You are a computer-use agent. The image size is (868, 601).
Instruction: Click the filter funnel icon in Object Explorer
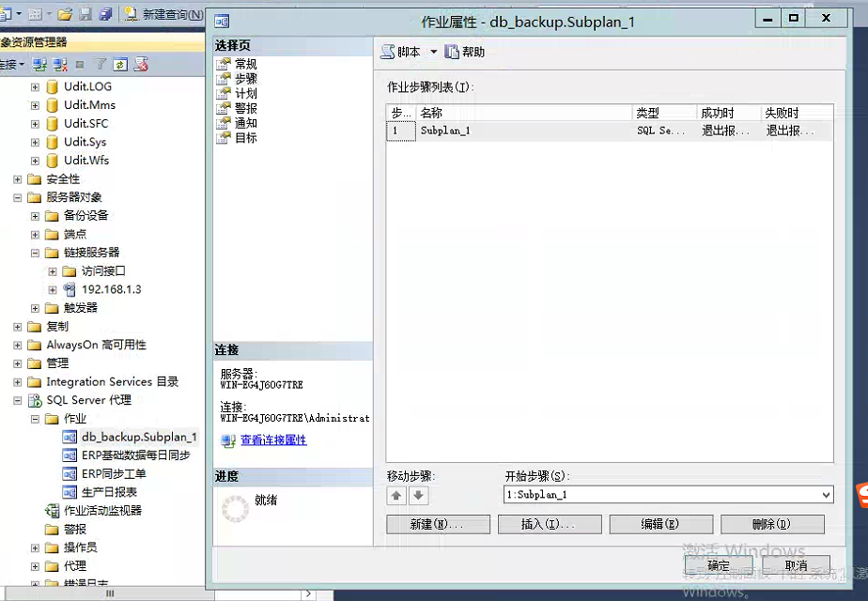click(x=100, y=65)
